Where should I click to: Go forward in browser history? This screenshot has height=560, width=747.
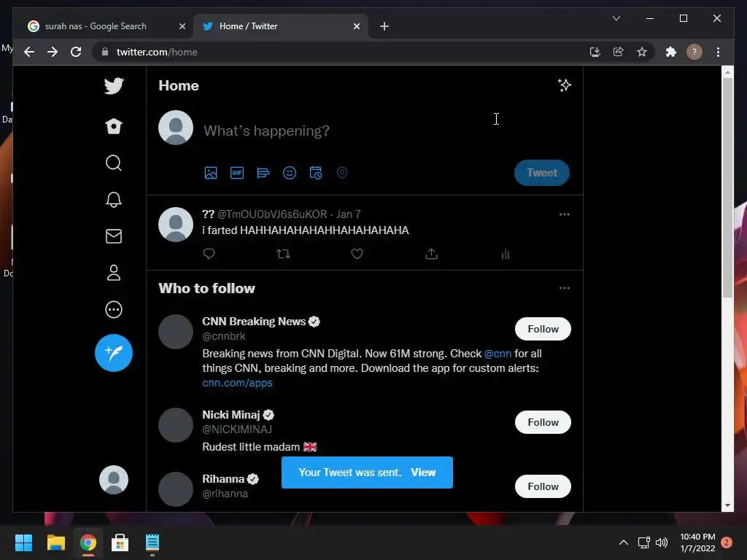(53, 52)
